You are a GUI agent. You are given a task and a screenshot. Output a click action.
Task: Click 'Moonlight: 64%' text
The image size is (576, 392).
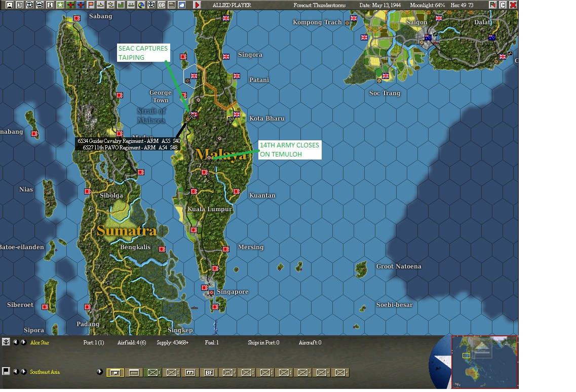[427, 5]
